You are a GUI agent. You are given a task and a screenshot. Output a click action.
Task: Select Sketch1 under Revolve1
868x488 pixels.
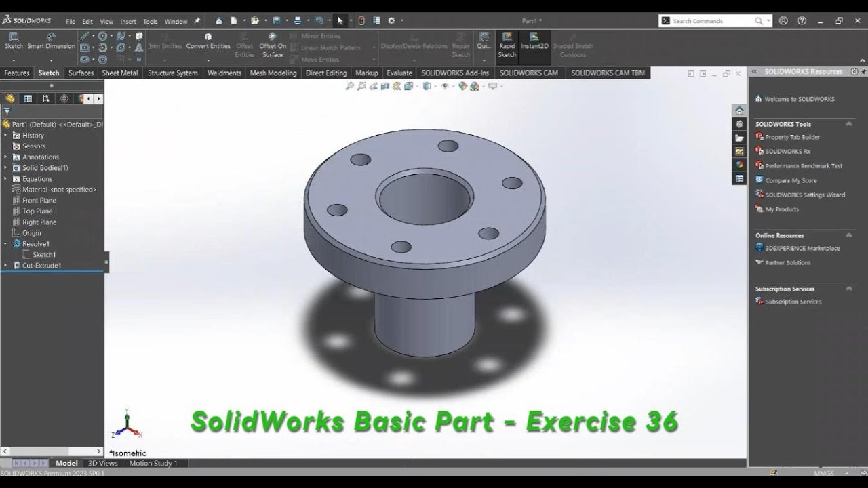click(x=44, y=255)
